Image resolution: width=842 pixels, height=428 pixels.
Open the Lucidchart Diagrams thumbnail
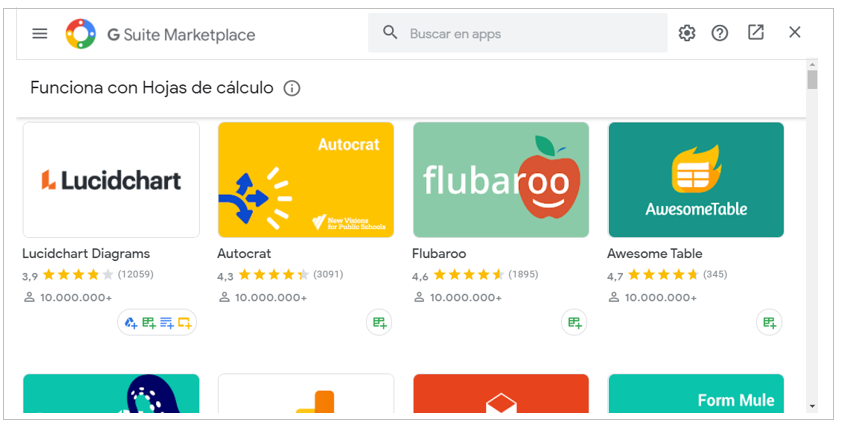pos(111,180)
